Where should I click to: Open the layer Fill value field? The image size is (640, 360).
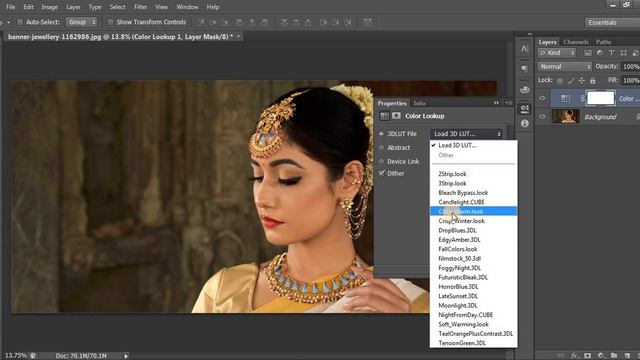pos(631,80)
